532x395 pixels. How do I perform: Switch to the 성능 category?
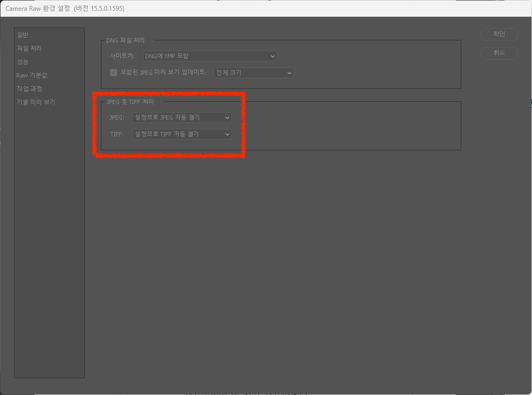tap(23, 62)
